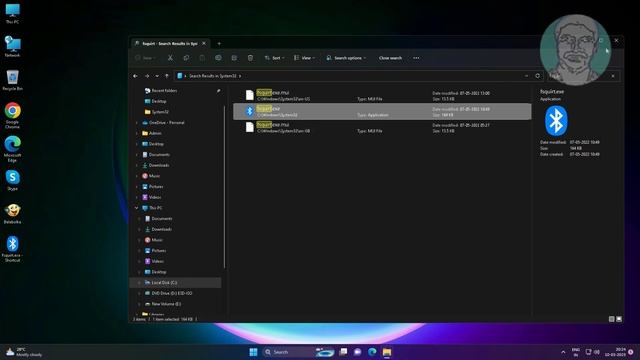
Task: Add a new Explorer tab
Action: coord(219,43)
